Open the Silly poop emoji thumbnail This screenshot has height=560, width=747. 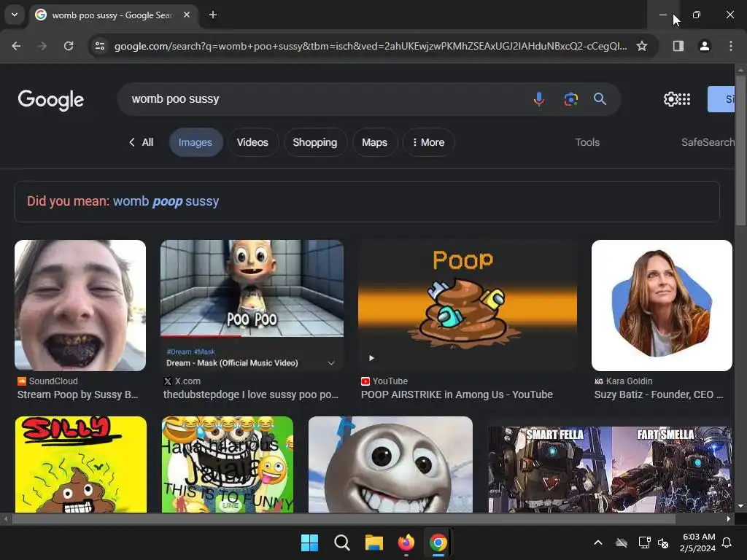pyautogui.click(x=80, y=464)
